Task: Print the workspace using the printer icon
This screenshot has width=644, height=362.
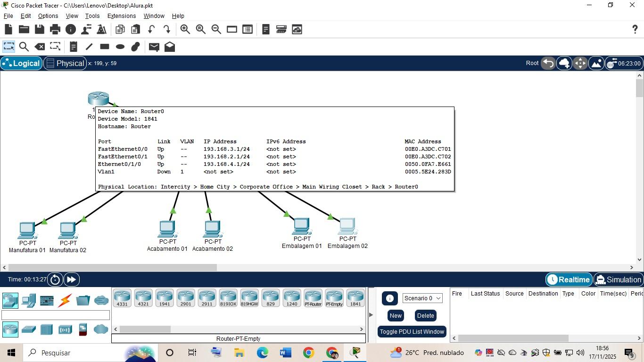Action: 55,29
